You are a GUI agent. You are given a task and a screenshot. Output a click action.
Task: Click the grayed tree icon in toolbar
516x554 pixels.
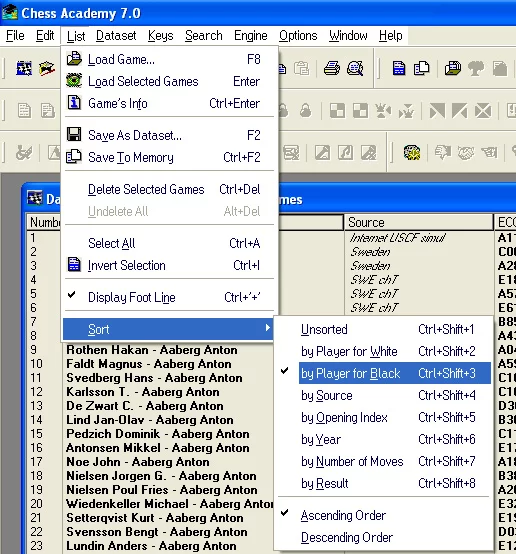(476, 68)
